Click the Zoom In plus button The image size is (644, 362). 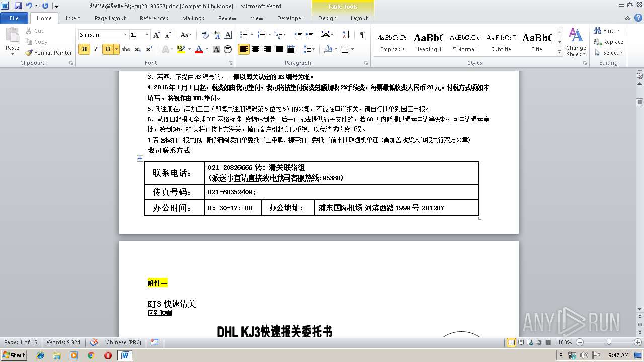click(x=638, y=342)
